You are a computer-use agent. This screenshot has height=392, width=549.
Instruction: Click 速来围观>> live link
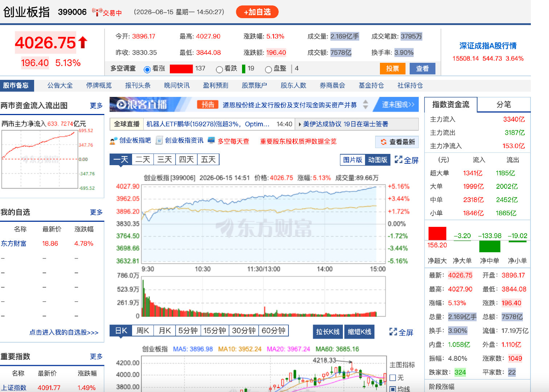point(398,105)
